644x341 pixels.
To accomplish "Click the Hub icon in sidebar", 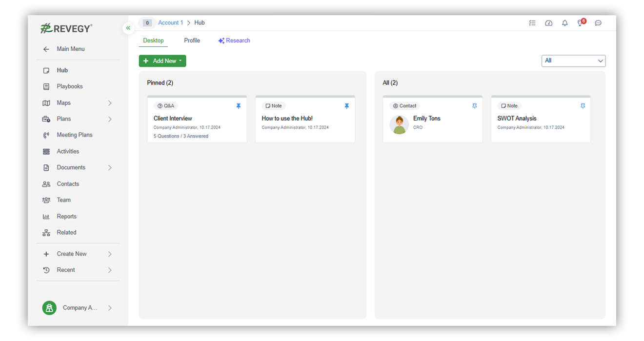I will [x=46, y=70].
